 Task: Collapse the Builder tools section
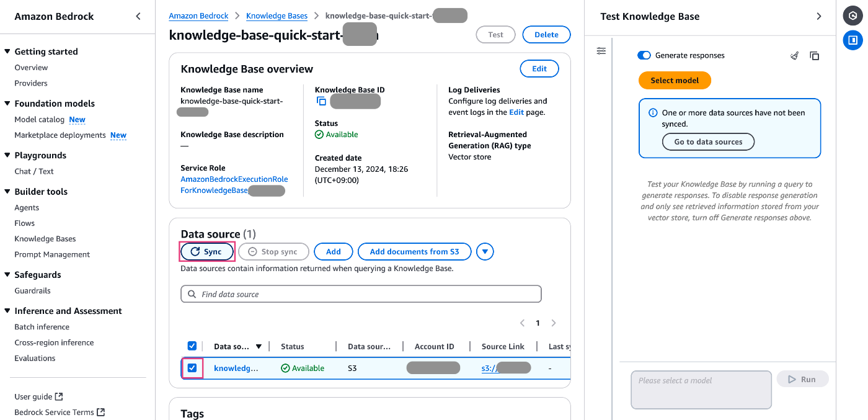[7, 192]
